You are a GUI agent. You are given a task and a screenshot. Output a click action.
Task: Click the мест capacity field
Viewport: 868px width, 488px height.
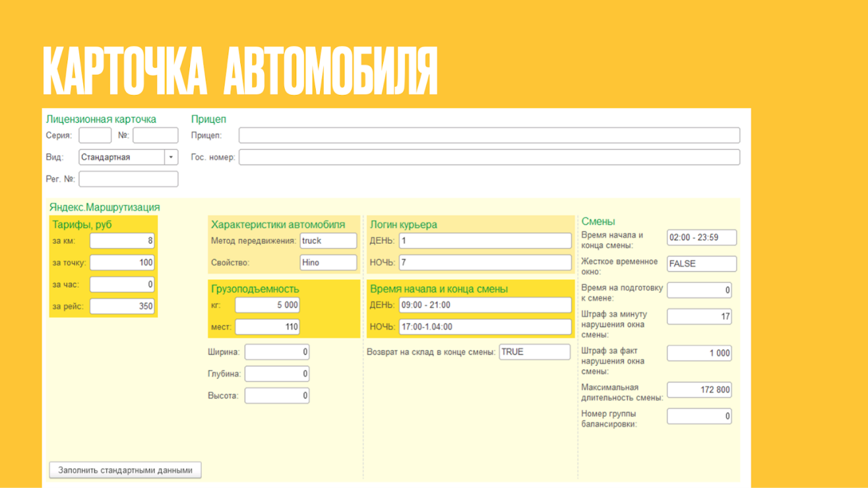[267, 327]
